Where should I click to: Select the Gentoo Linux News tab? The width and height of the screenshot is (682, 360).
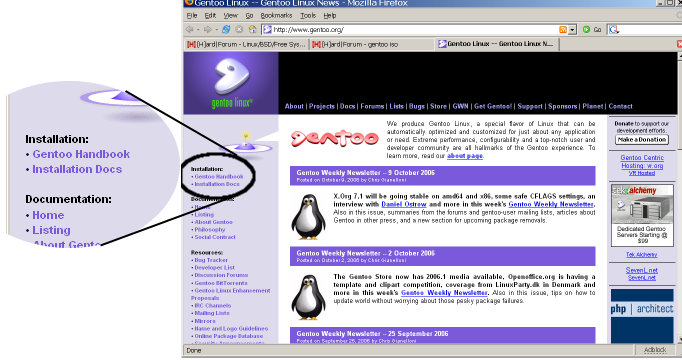tap(497, 44)
